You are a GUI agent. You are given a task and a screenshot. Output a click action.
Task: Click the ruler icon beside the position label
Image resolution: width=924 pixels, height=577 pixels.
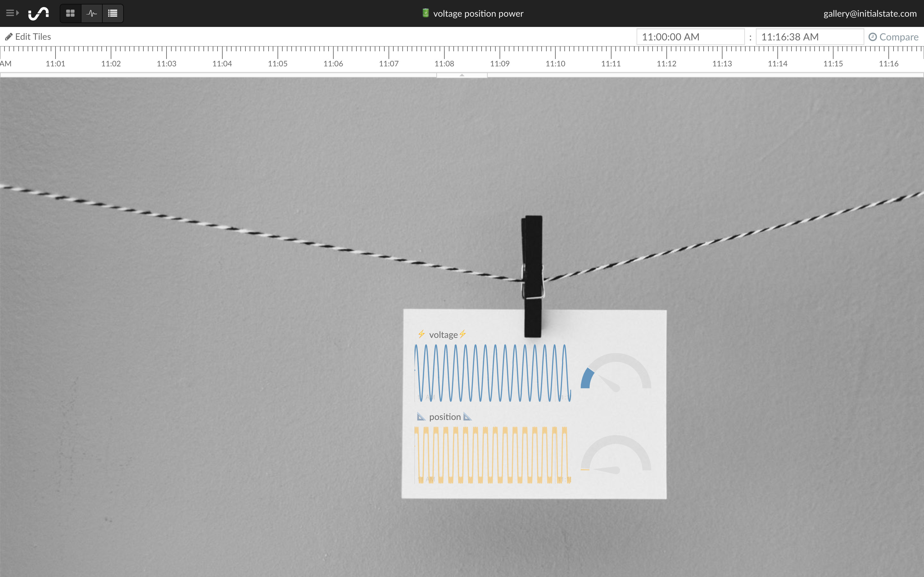pos(422,417)
